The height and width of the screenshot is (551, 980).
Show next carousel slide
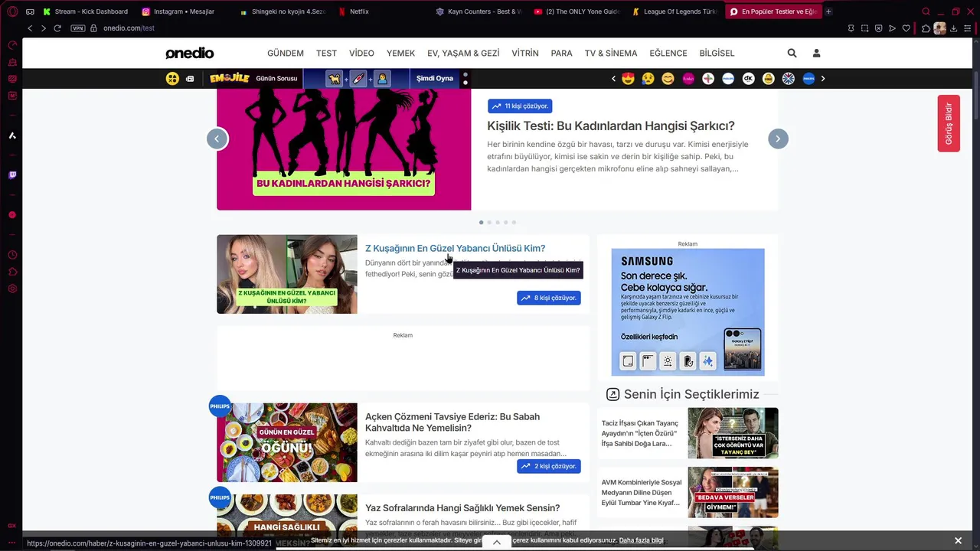pos(778,139)
